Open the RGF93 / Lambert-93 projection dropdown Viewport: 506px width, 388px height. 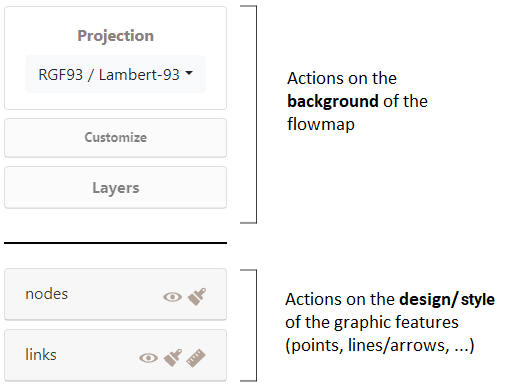115,74
